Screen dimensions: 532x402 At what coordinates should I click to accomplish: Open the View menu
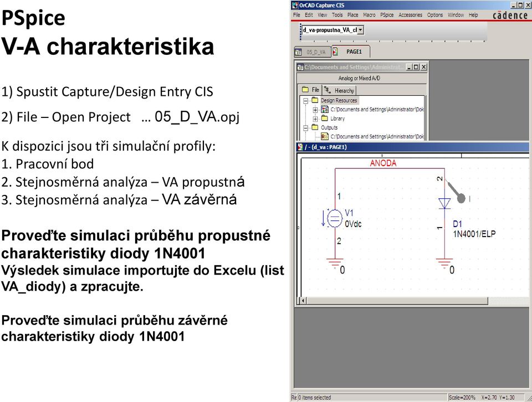point(323,15)
